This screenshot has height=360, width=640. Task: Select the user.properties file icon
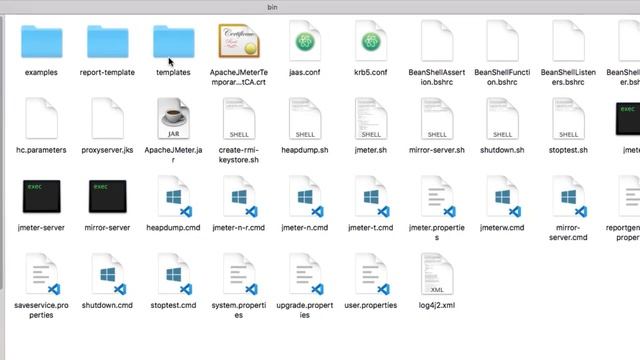click(x=372, y=274)
